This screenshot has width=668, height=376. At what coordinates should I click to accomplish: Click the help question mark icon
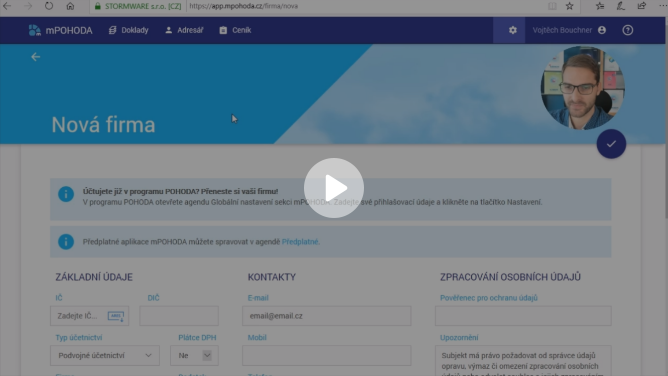click(x=628, y=30)
